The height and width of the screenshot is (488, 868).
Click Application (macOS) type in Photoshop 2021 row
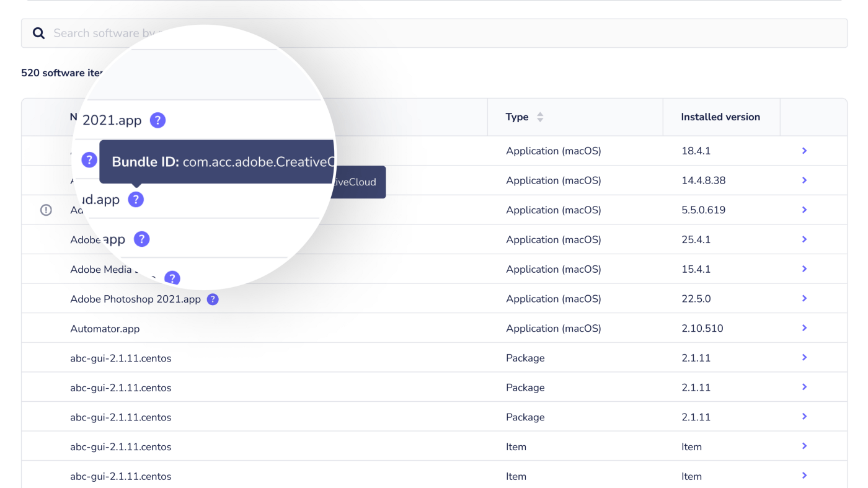click(x=554, y=299)
